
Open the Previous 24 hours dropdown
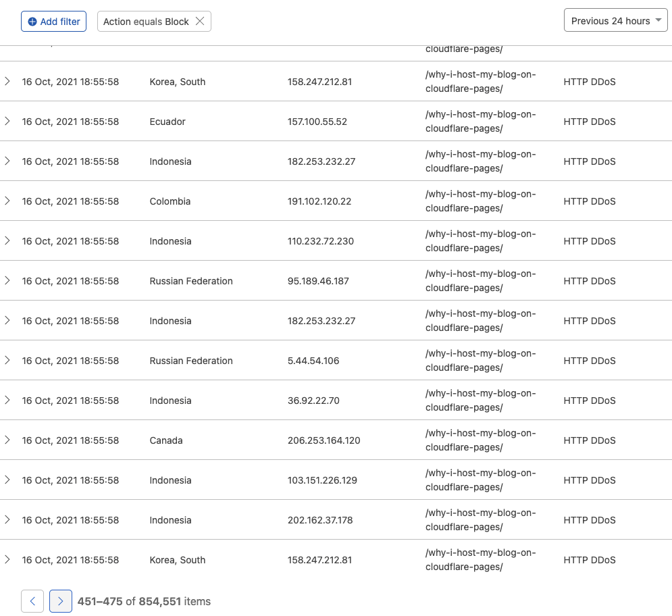pyautogui.click(x=615, y=21)
